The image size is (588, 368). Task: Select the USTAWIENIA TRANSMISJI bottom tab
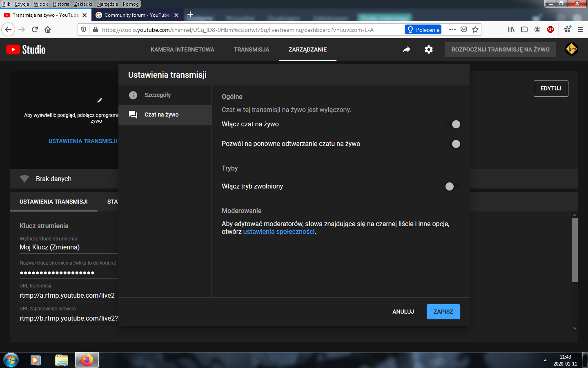coord(53,202)
